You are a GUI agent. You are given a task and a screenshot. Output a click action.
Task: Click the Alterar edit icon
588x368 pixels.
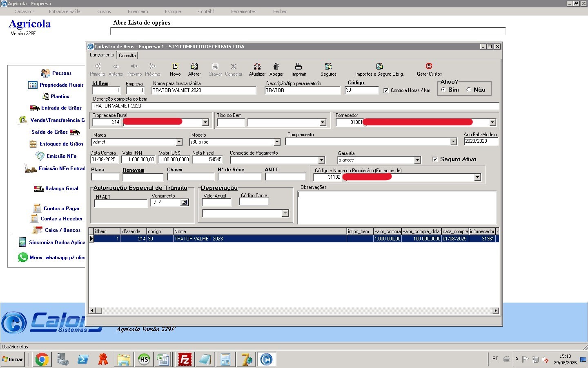(194, 67)
